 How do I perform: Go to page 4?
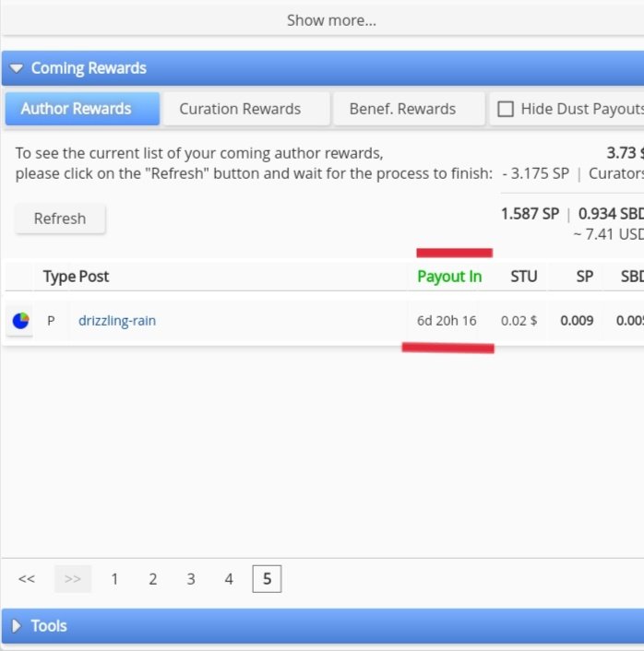pyautogui.click(x=229, y=579)
